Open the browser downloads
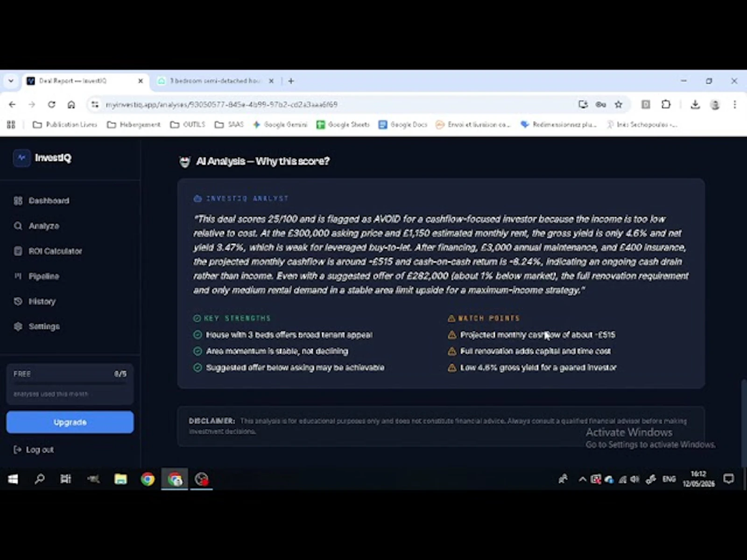Viewport: 747px width, 560px height. [x=695, y=105]
